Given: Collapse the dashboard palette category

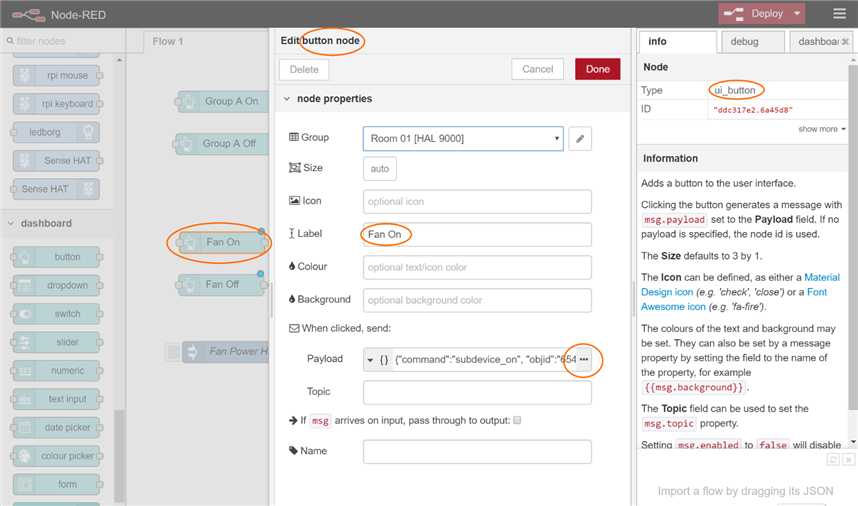Looking at the screenshot, I should click(11, 223).
